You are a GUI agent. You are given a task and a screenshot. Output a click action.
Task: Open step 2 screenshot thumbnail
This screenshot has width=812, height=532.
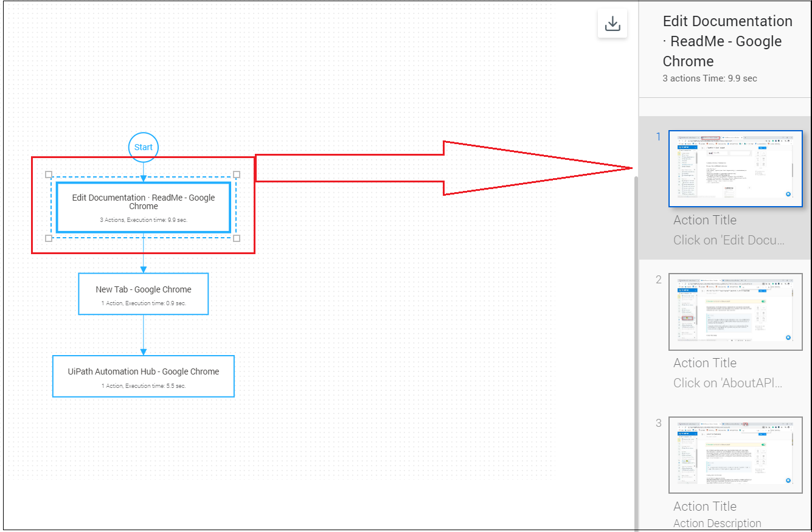(x=735, y=311)
